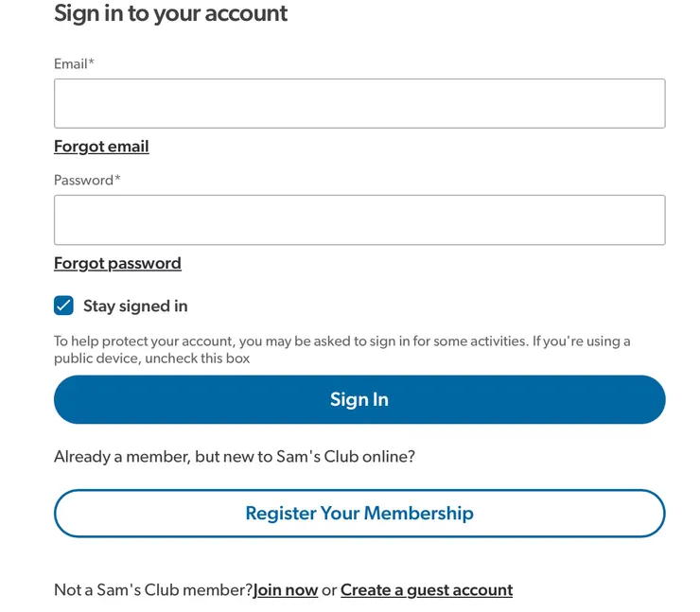Click the Email field label
700x612 pixels.
tap(70, 64)
